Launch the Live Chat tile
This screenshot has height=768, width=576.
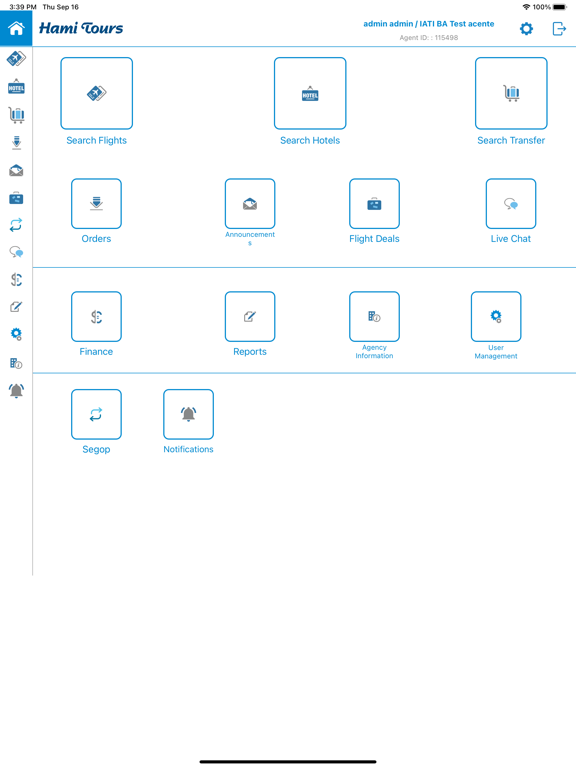click(x=511, y=204)
